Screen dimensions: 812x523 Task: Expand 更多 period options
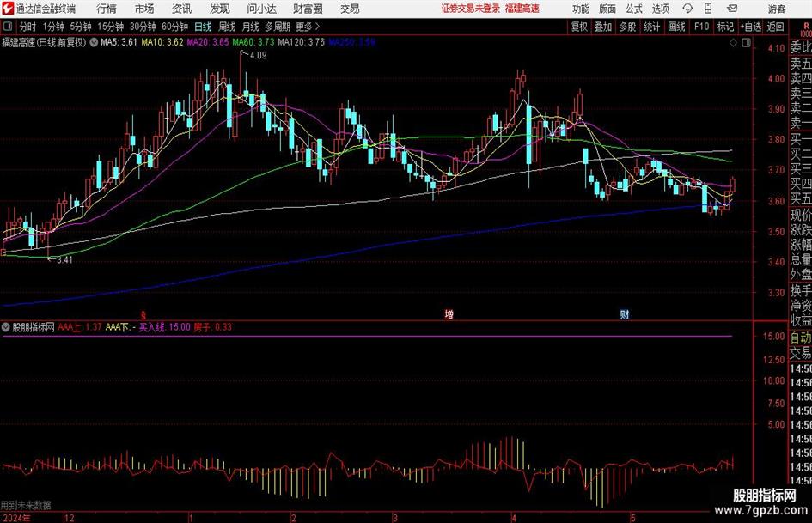pyautogui.click(x=308, y=27)
